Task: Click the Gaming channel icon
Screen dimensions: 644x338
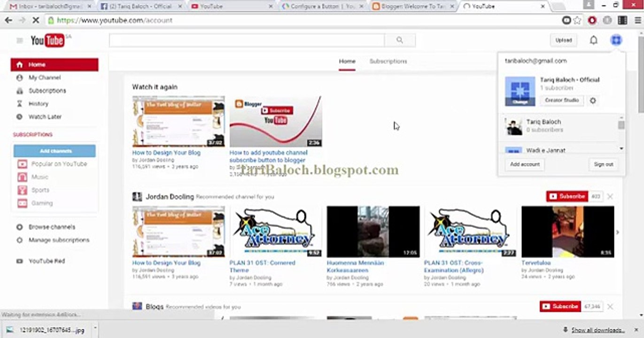Action: click(x=22, y=203)
